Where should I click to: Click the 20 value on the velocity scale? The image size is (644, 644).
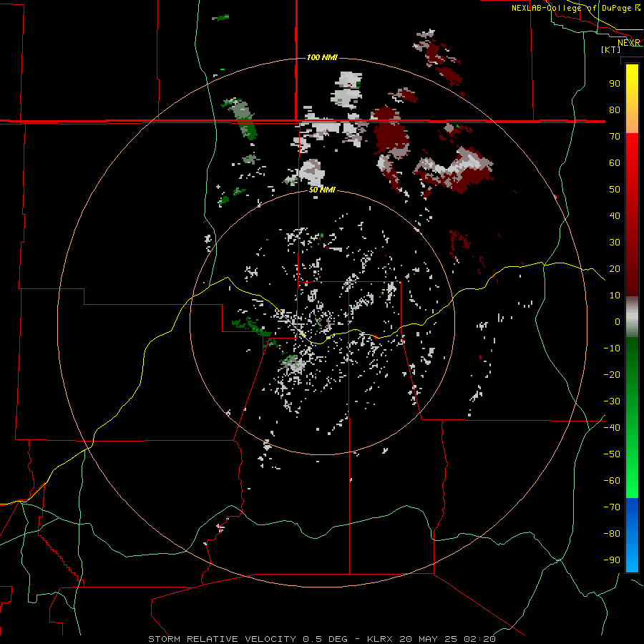click(615, 269)
